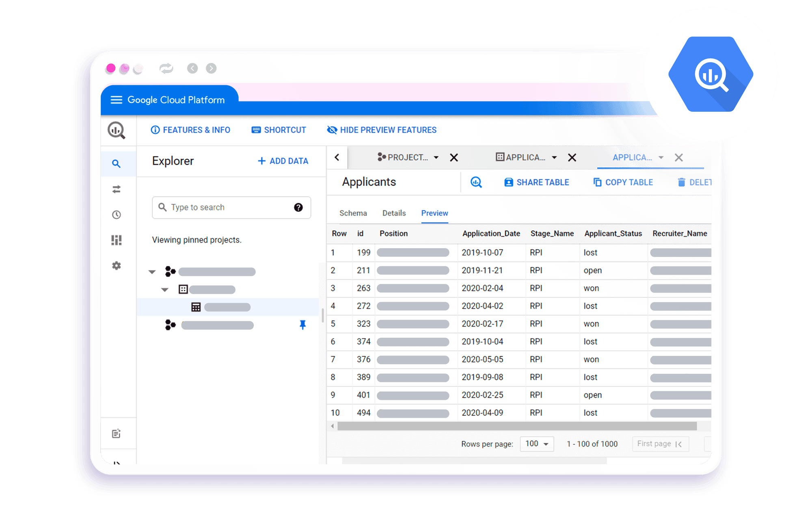
Task: Open the Data transfers sidebar icon
Action: click(x=117, y=189)
